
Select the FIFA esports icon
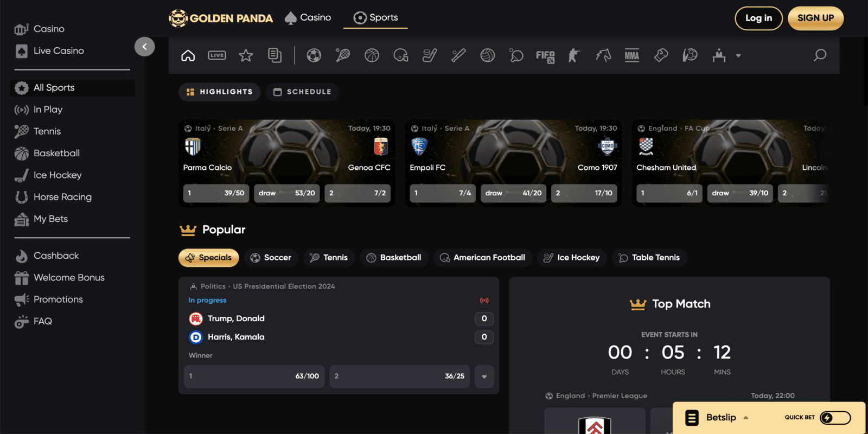pyautogui.click(x=545, y=56)
